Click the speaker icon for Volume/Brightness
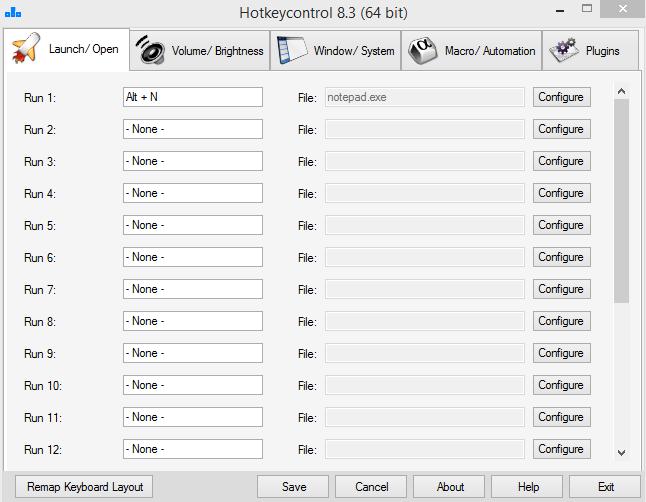This screenshot has height=502, width=646. [x=150, y=50]
